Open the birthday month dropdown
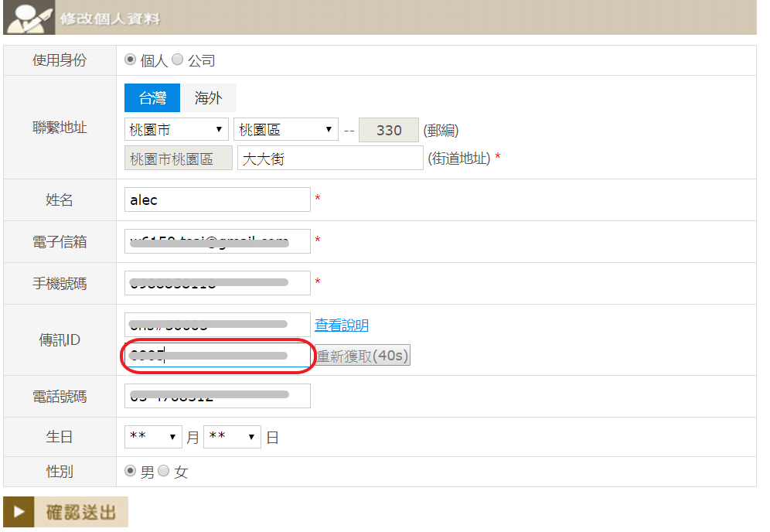Viewport: 770px width, 532px height. point(153,437)
